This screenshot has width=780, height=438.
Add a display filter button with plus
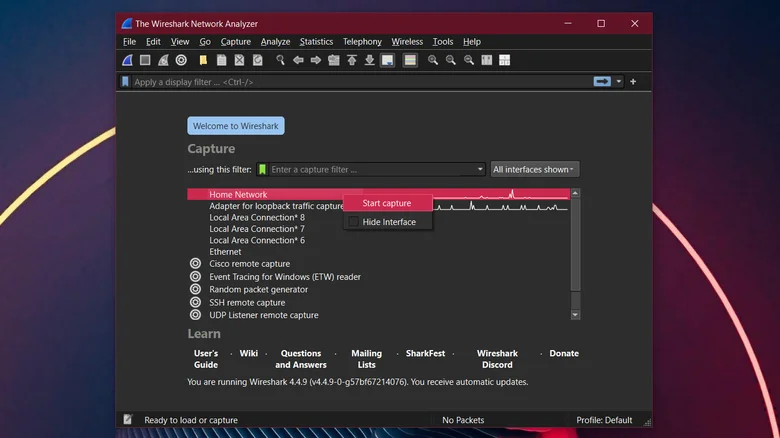click(633, 82)
